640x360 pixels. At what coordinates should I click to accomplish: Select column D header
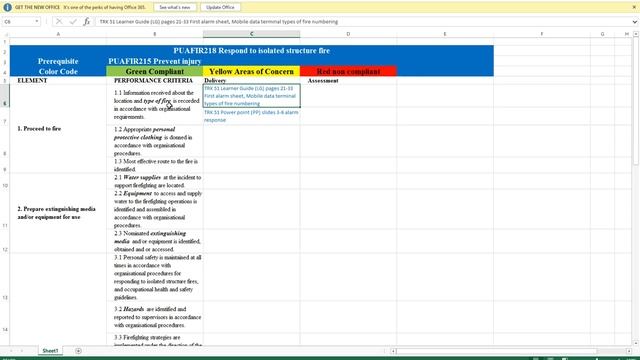point(348,34)
